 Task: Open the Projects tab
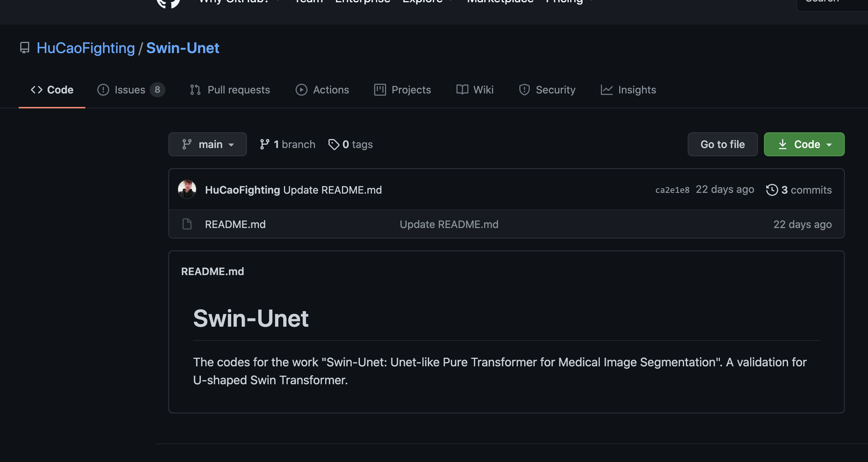tap(411, 90)
